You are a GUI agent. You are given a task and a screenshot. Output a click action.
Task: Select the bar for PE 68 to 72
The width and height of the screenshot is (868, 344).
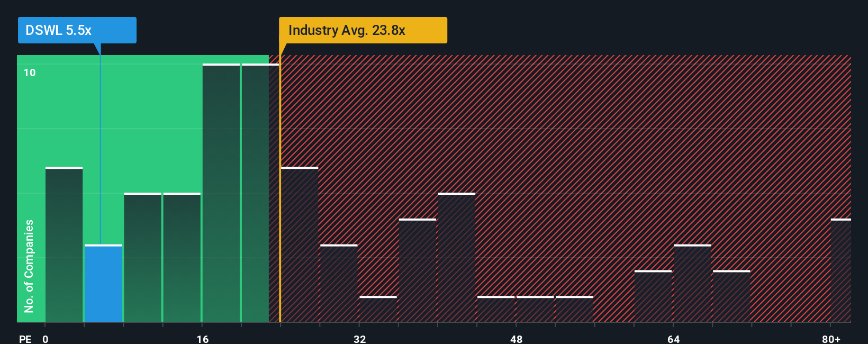coord(731,296)
